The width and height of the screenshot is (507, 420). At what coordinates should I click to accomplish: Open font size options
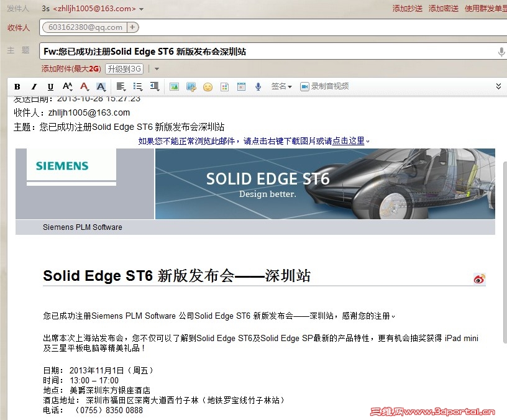pyautogui.click(x=67, y=86)
